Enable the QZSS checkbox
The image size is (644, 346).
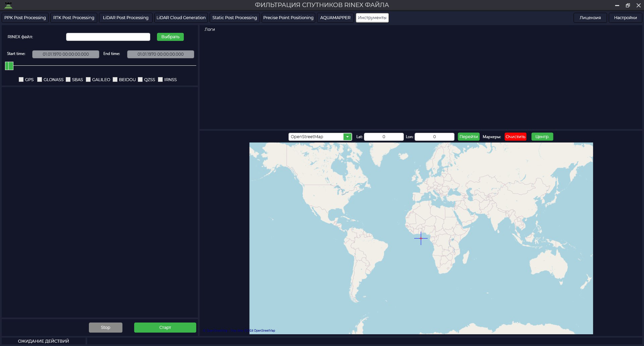pos(140,79)
